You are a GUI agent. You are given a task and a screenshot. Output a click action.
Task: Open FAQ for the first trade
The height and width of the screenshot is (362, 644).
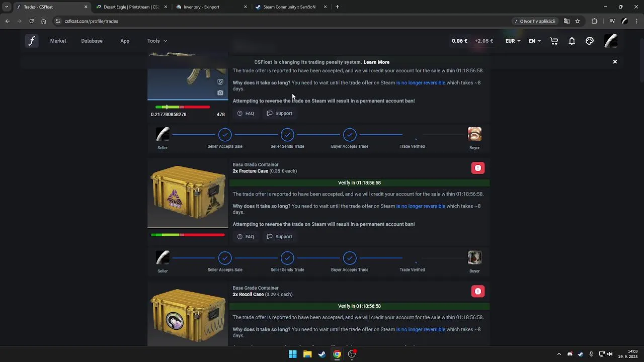pos(246,114)
